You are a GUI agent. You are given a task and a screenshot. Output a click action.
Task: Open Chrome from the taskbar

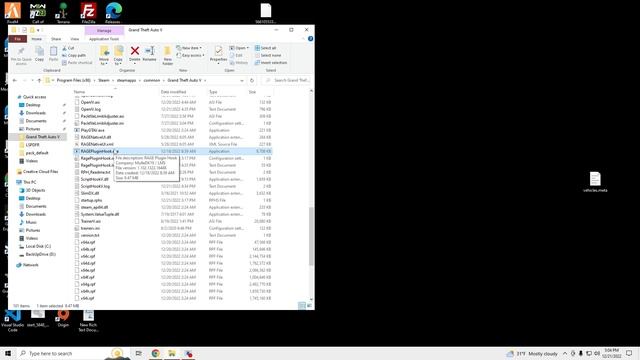tap(156, 353)
